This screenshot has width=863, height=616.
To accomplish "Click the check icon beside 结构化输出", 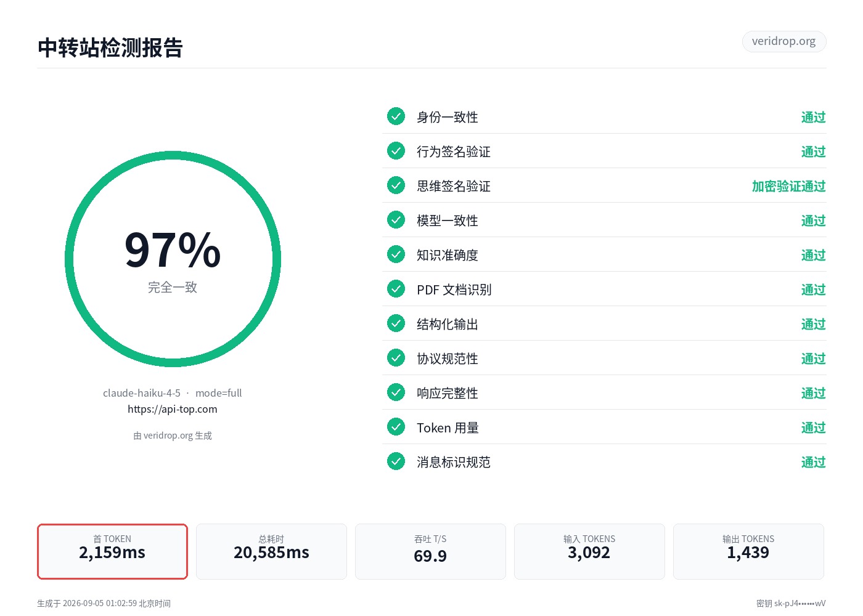I will point(396,323).
